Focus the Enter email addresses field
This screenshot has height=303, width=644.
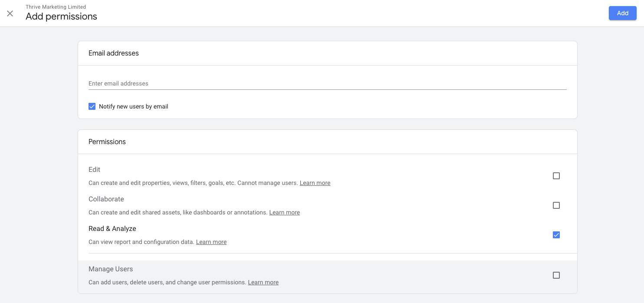328,83
